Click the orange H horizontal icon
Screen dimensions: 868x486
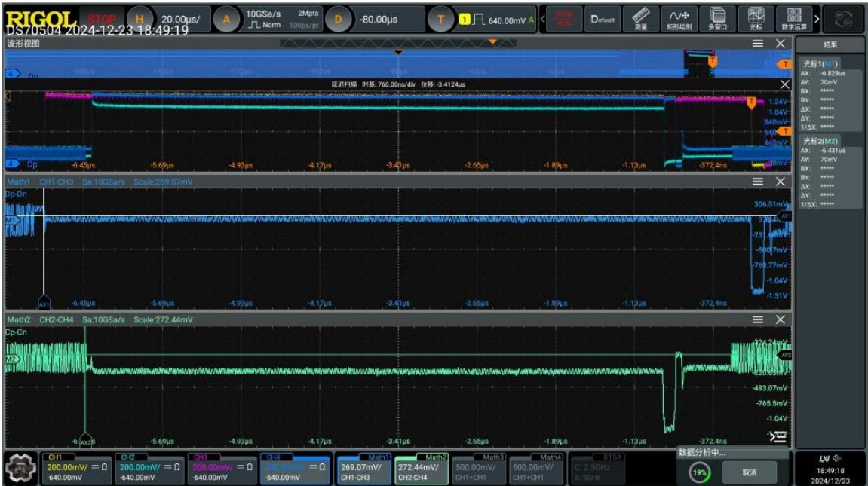click(x=140, y=20)
